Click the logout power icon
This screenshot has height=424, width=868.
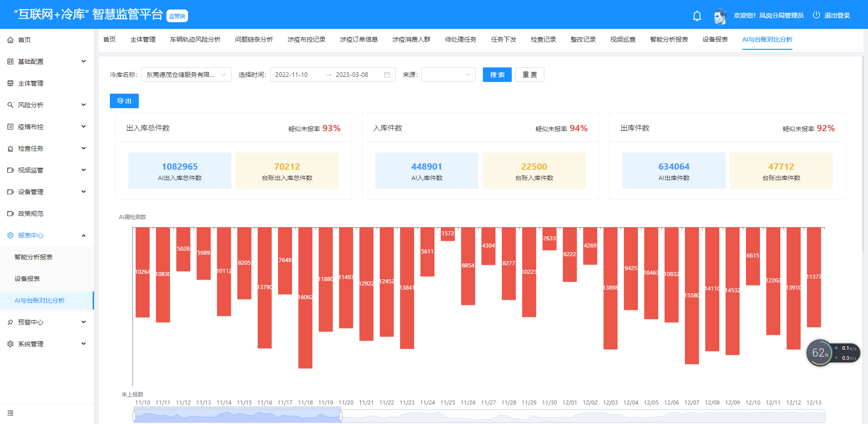[x=816, y=15]
